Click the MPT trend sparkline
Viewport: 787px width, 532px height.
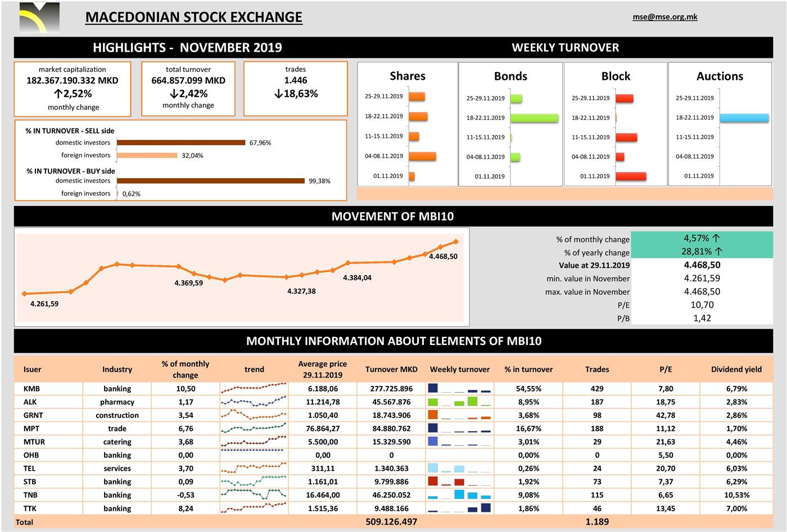[254, 428]
